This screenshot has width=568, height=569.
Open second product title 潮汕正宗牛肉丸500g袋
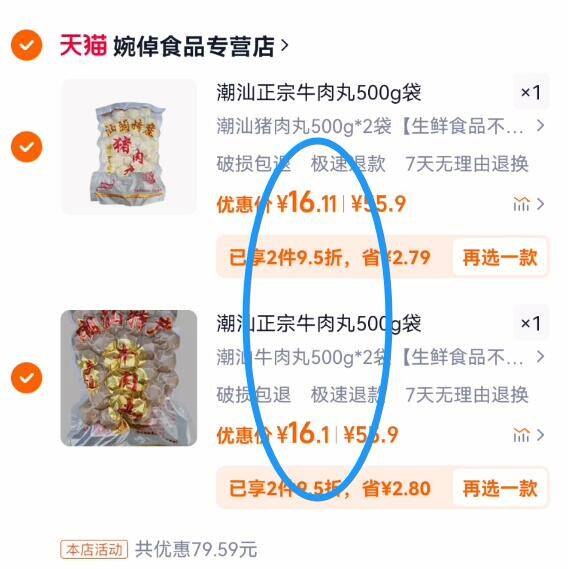[x=319, y=323]
